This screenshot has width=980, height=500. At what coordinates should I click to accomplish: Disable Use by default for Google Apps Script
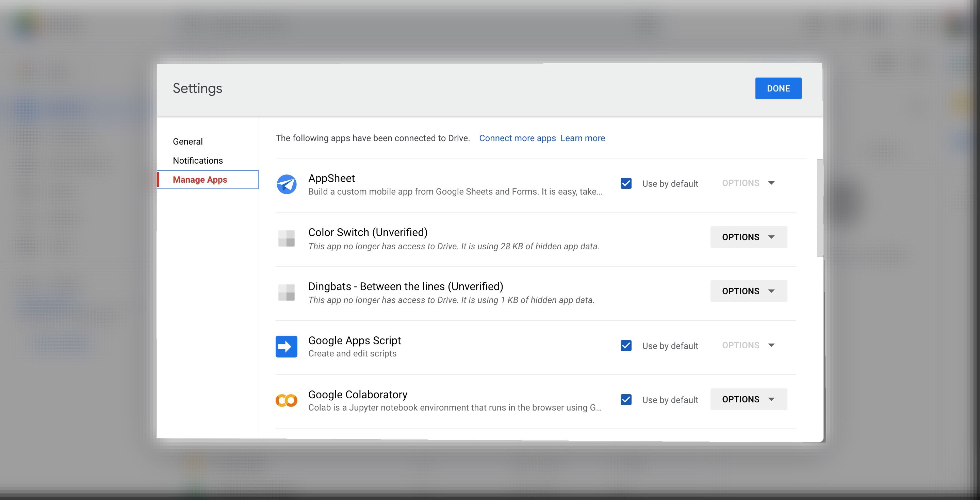coord(626,346)
